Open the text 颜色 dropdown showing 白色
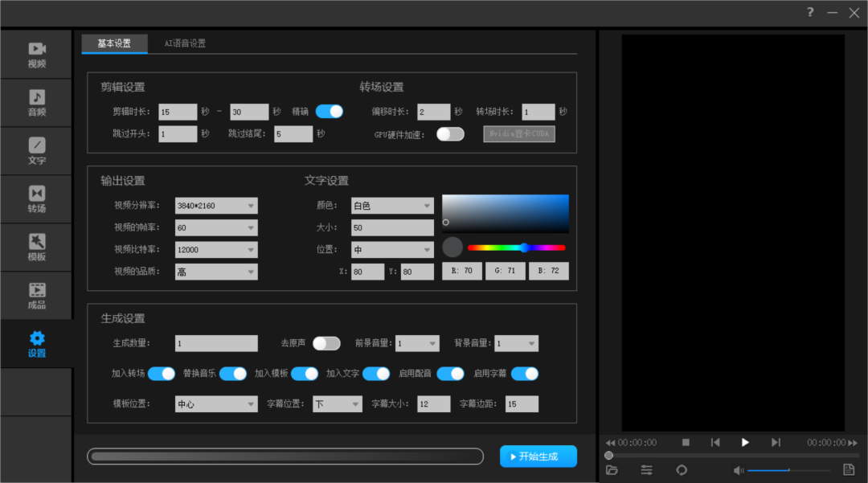Viewport: 868px width, 483px height. pyautogui.click(x=392, y=205)
